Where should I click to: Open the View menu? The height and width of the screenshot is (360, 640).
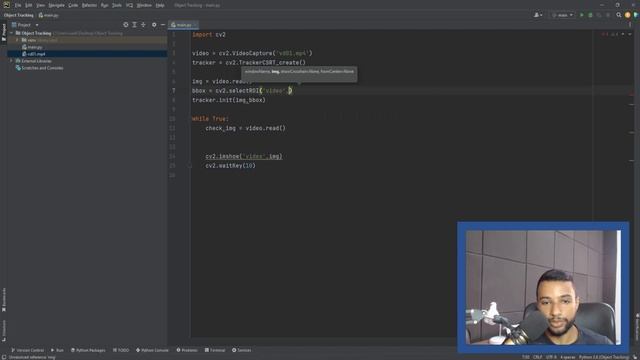click(40, 5)
